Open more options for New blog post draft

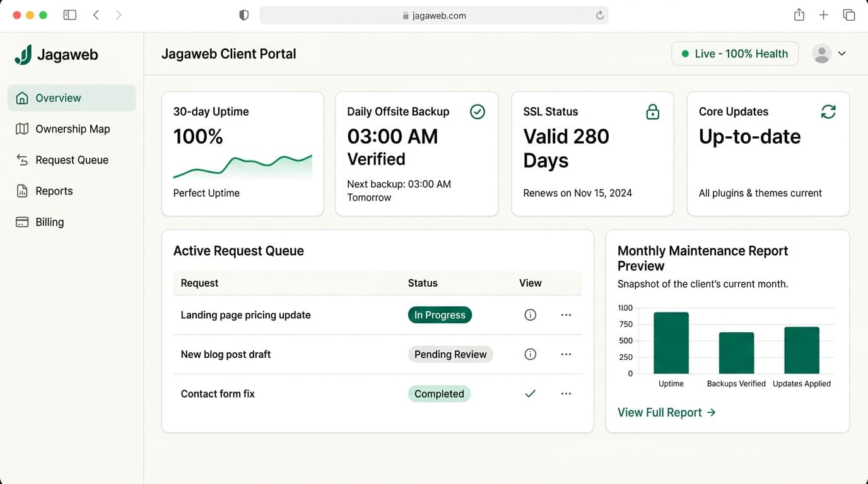point(566,354)
